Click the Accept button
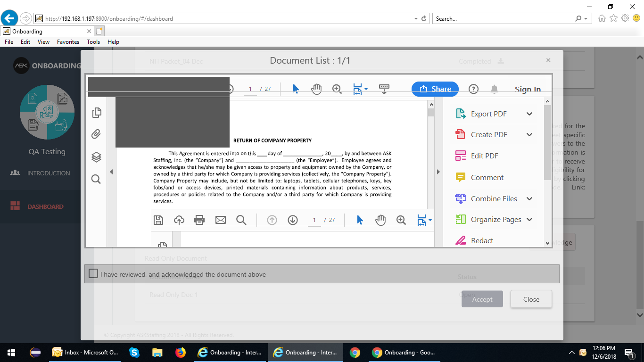Image resolution: width=644 pixels, height=362 pixels. pyautogui.click(x=482, y=299)
